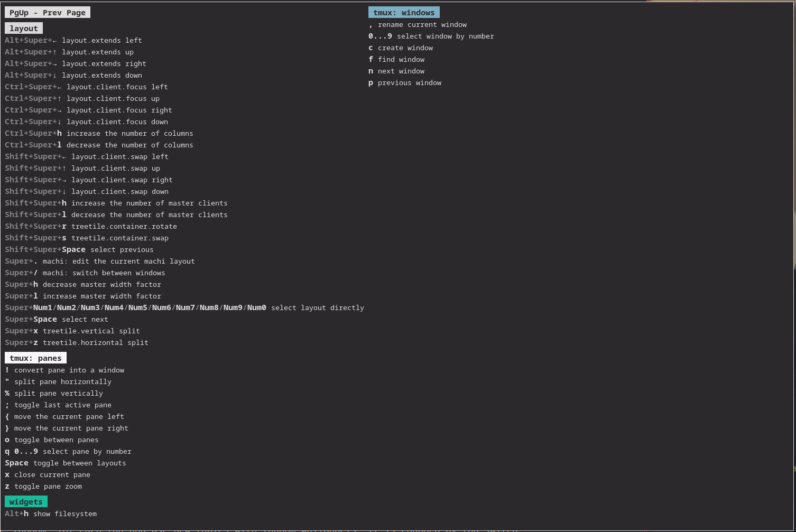
Task: Click the "next window" entry
Action: (x=396, y=71)
